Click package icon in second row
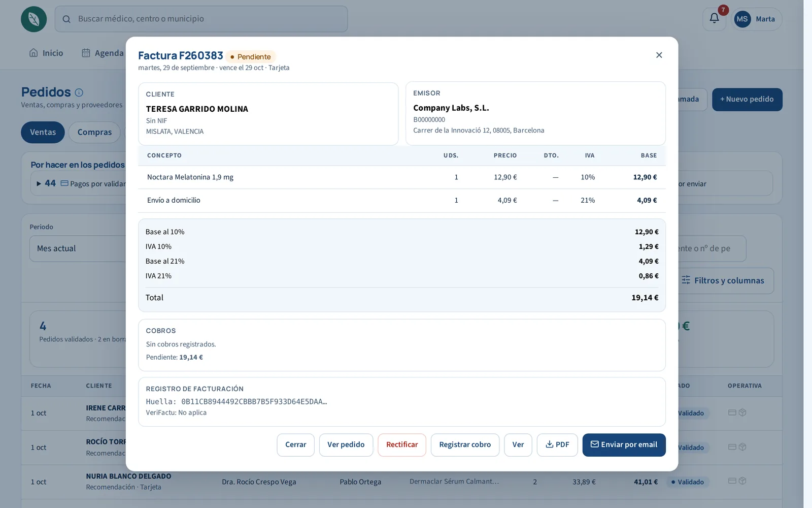 click(742, 447)
